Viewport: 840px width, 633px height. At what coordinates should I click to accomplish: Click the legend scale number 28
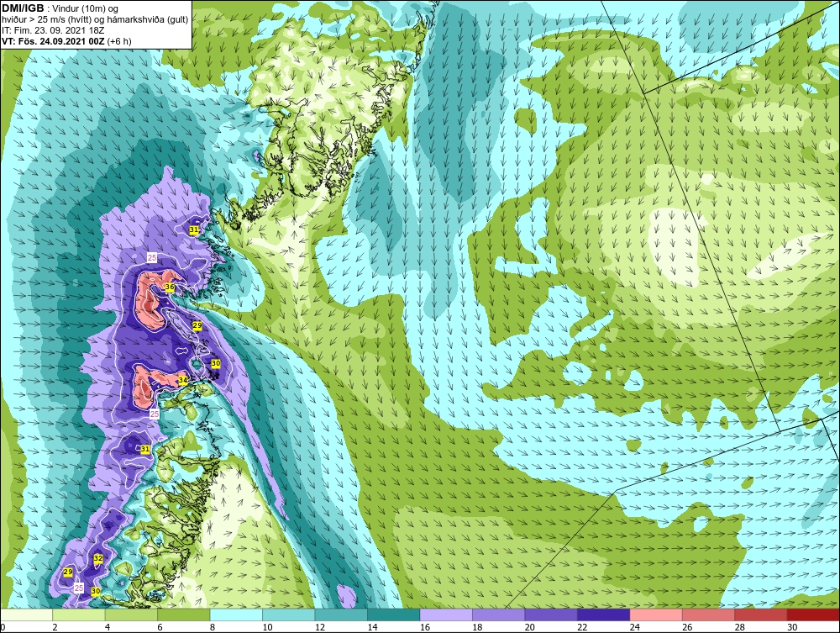[x=740, y=627]
